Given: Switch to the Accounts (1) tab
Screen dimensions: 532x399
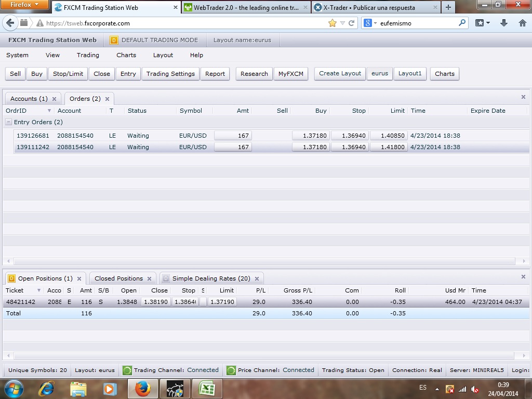Looking at the screenshot, I should [x=29, y=99].
